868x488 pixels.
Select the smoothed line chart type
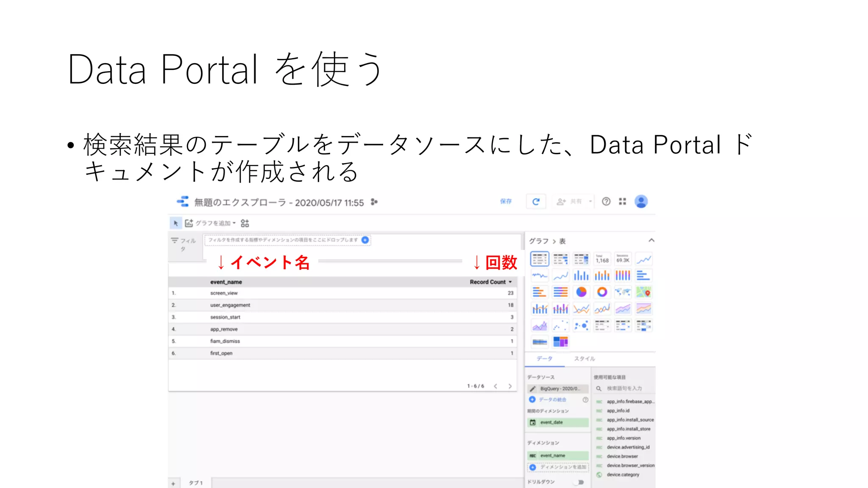coord(602,309)
